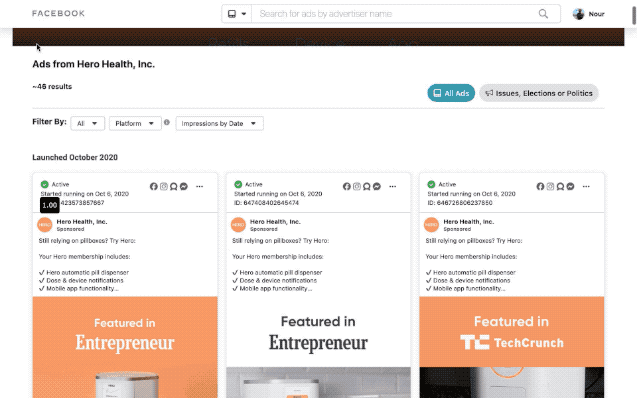
Task: Open TechCrunch ad image in third card
Action: coord(512,347)
